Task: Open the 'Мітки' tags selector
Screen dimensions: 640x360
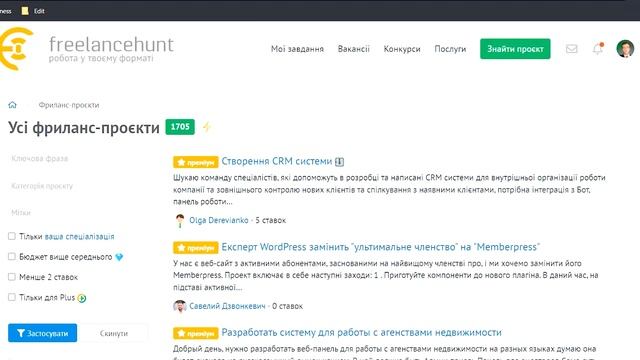Action: [78, 213]
